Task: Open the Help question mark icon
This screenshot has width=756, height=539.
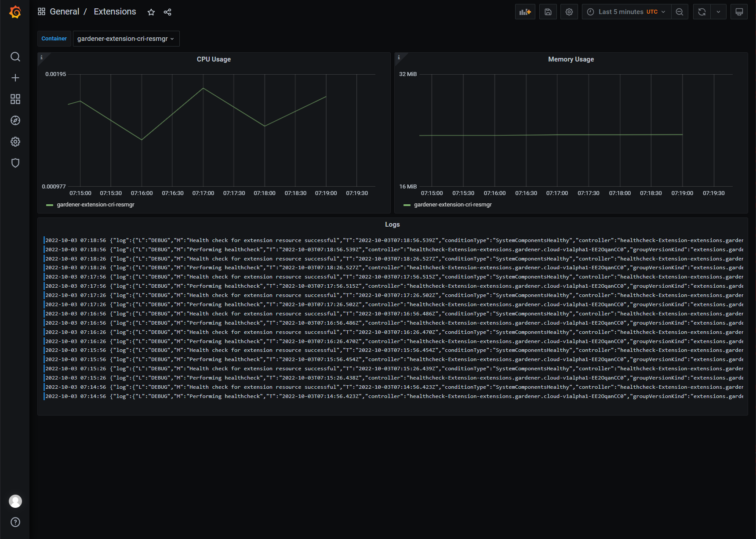Action: tap(15, 522)
